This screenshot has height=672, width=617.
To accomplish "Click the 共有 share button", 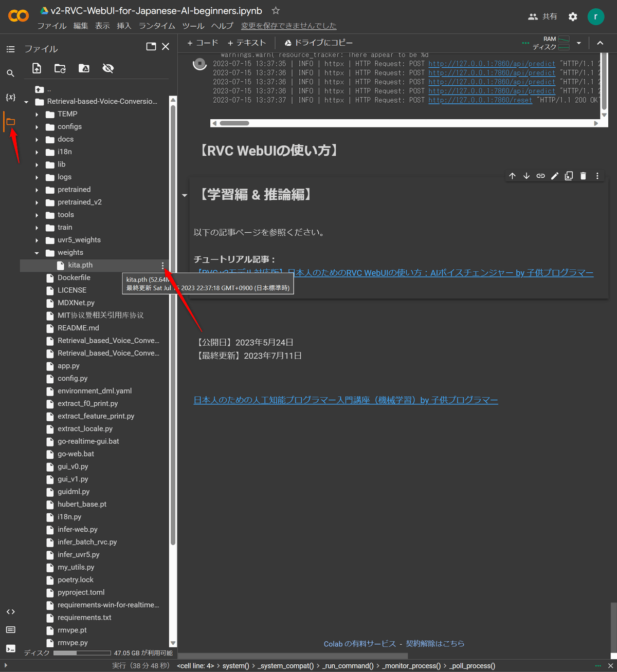I will 542,16.
